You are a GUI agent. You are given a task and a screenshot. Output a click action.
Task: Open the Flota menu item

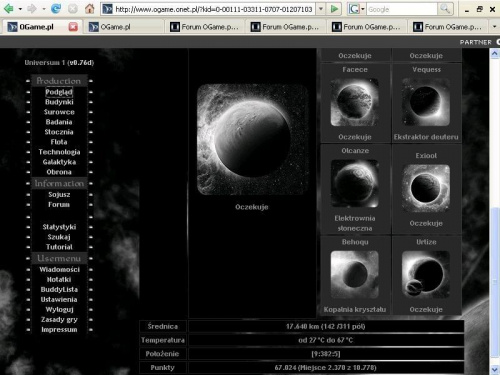pos(59,142)
